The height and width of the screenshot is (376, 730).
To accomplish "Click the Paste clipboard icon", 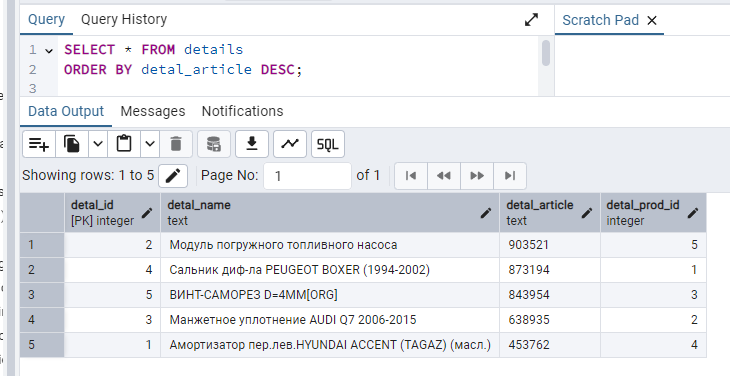I will pos(124,144).
